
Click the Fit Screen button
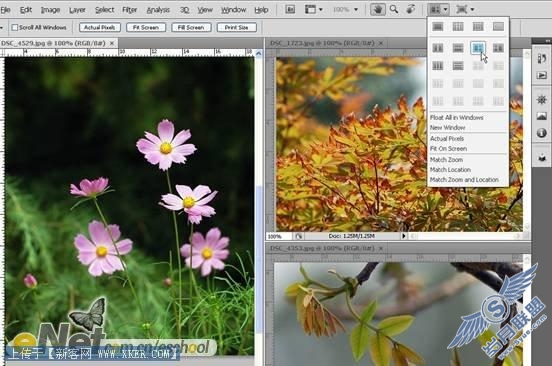(146, 27)
